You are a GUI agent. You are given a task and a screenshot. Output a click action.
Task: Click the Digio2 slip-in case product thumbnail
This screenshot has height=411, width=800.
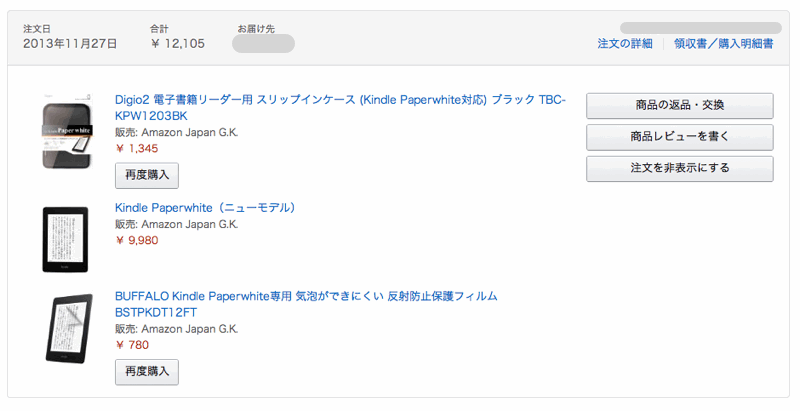67,131
